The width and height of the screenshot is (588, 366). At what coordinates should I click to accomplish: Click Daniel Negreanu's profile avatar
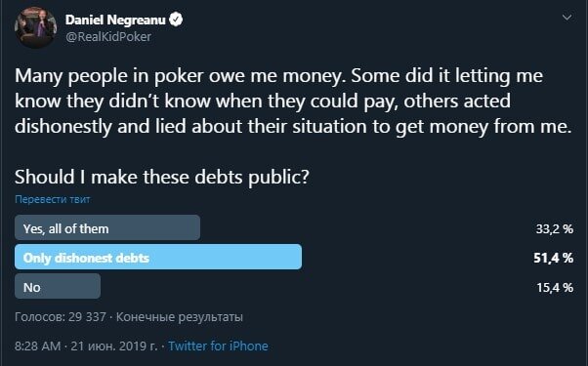[35, 27]
